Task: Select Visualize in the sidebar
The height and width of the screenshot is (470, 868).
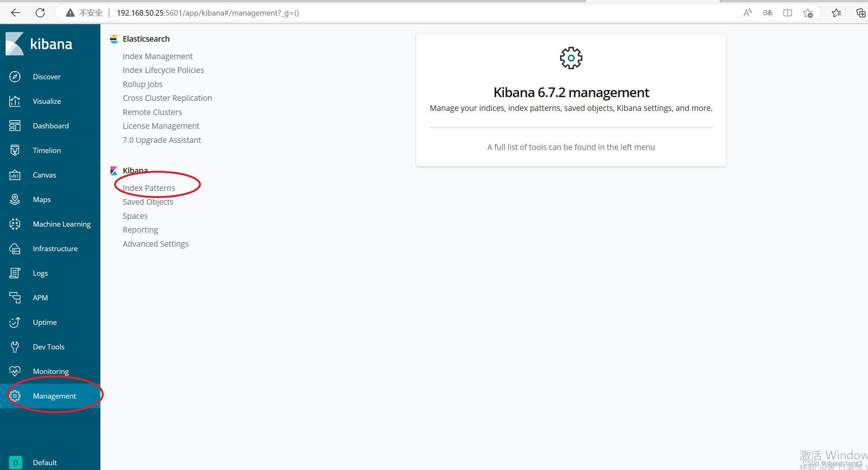Action: [47, 101]
